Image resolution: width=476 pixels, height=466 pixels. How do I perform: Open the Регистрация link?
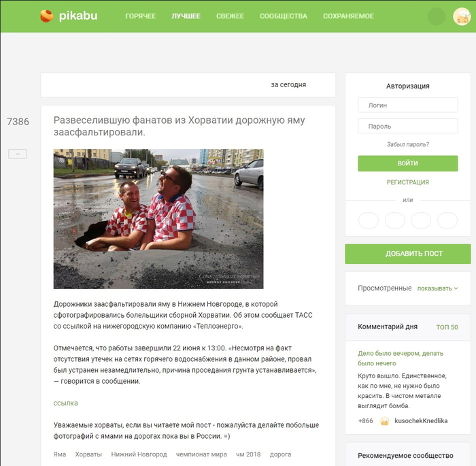408,182
